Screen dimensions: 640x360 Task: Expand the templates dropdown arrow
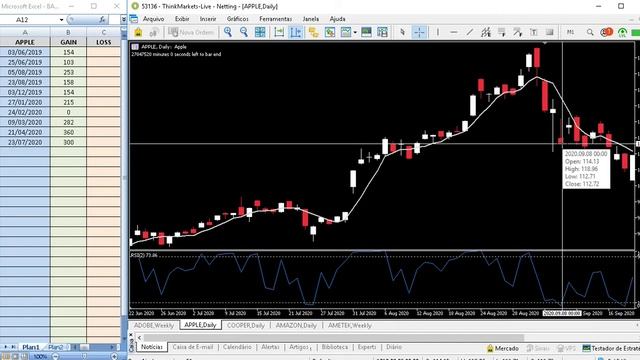click(x=355, y=32)
